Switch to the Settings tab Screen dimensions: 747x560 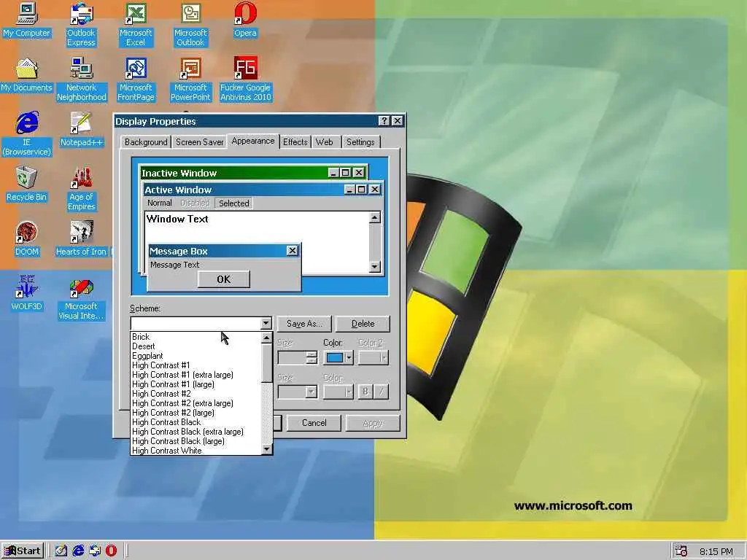tap(360, 142)
